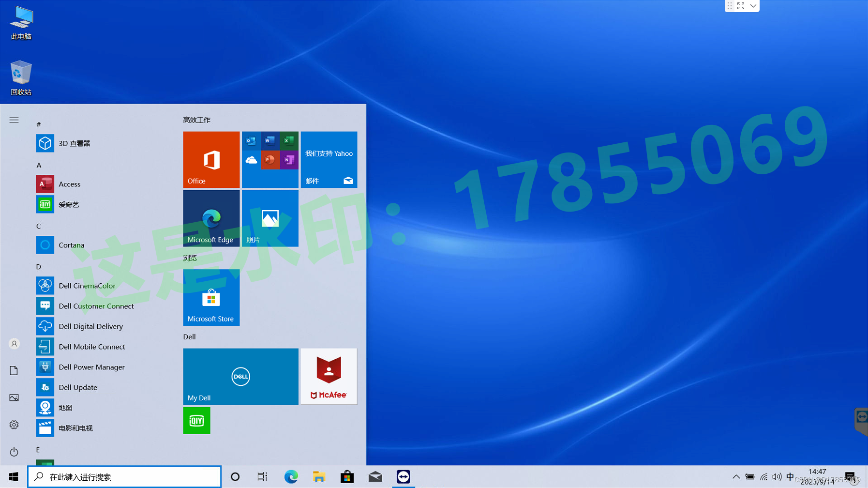The width and height of the screenshot is (868, 488).
Task: Open the McAfee tile
Action: [x=329, y=377]
